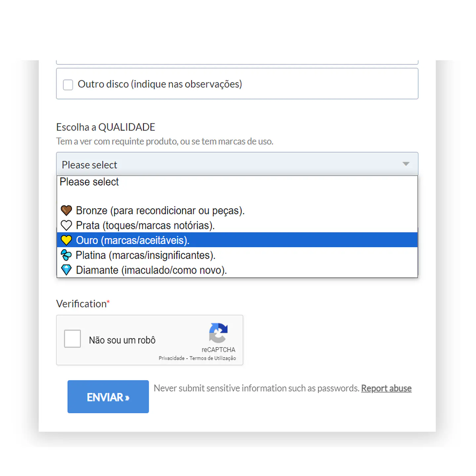Select Diamante (imaculado/como novo) option
Screen dimensions: 476x476
(237, 270)
